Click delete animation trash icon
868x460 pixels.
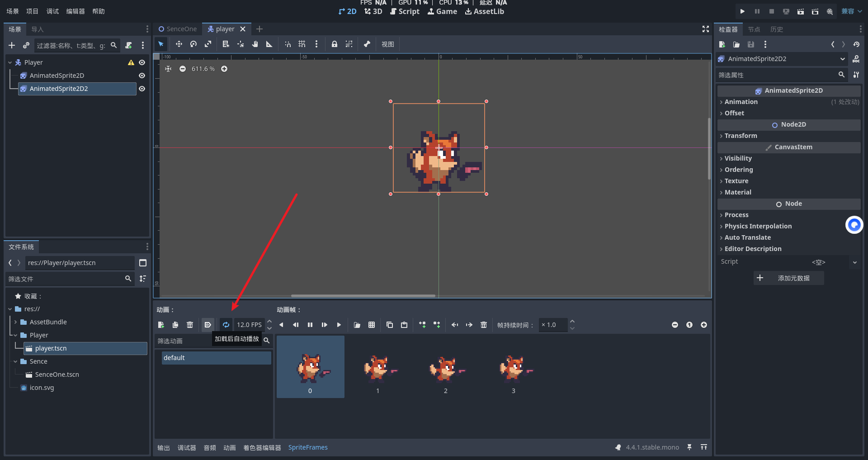[x=190, y=325]
